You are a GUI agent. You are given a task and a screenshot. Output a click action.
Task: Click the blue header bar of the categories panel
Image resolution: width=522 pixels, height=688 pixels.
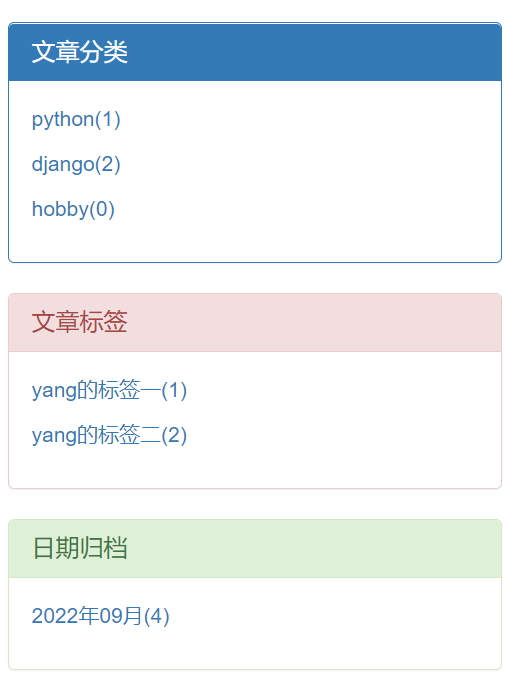point(255,52)
